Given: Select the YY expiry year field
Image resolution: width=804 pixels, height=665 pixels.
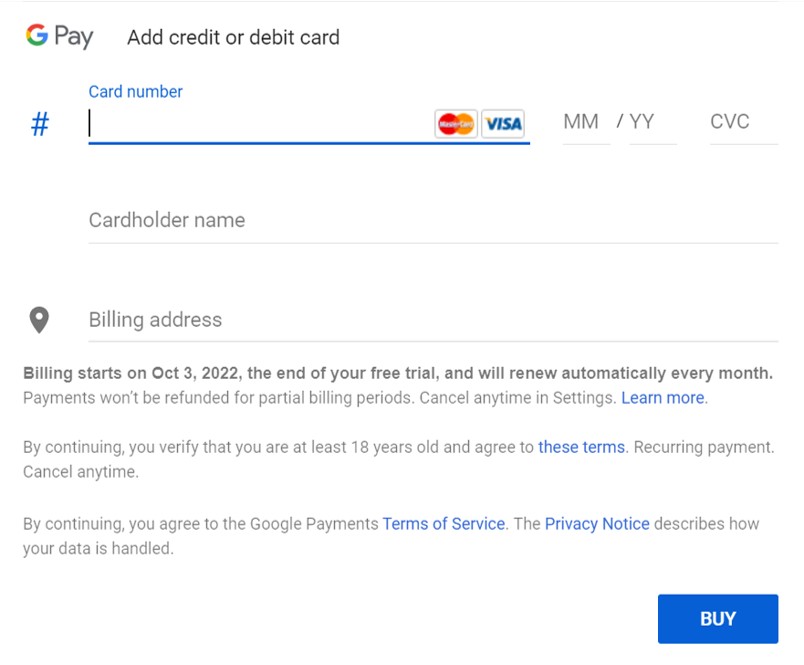Looking at the screenshot, I should coord(651,123).
